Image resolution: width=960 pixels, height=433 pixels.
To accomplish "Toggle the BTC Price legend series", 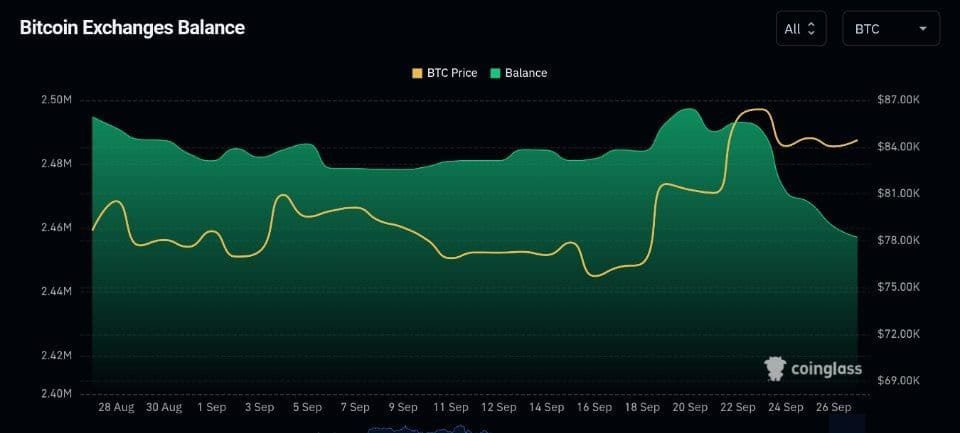I will click(444, 73).
